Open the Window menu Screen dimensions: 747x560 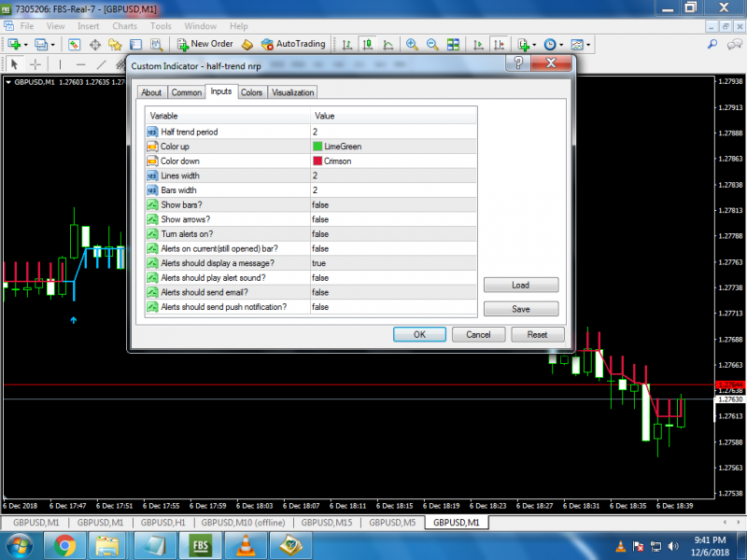click(200, 26)
